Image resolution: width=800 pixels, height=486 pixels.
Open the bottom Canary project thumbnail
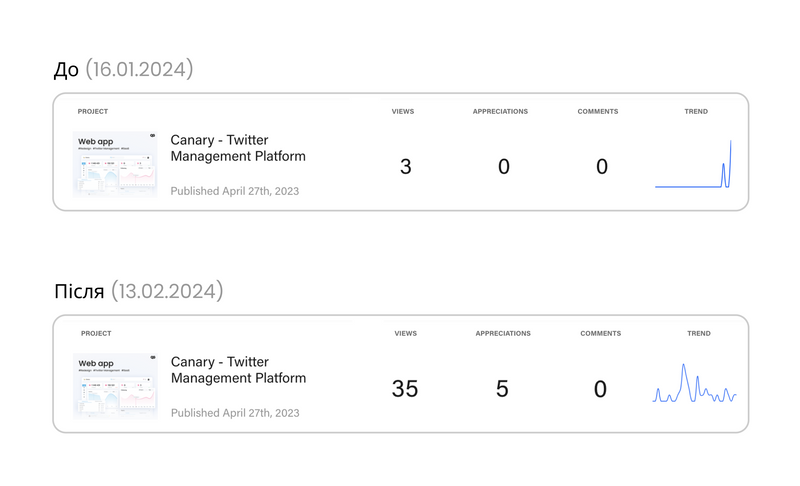[115, 386]
